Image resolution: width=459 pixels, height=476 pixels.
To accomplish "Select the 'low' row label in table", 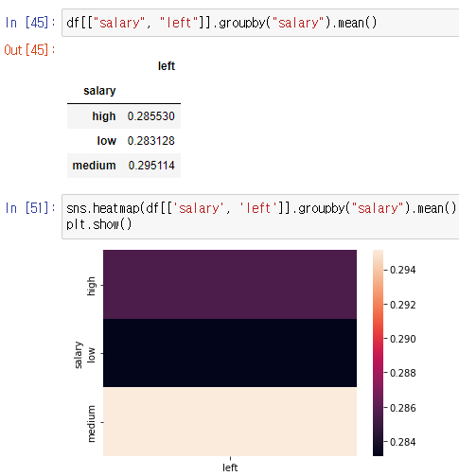I will (x=107, y=141).
